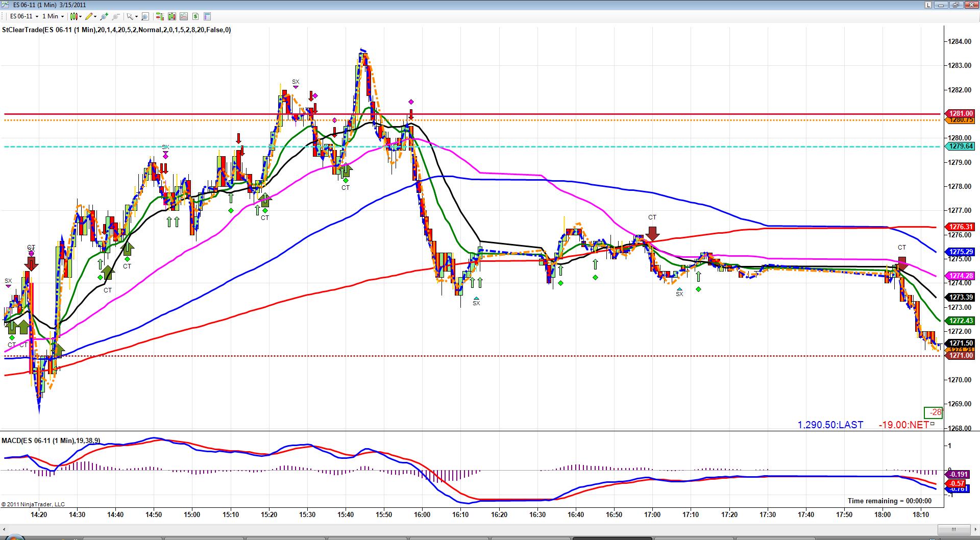Expand the chart style dropdown arrow
The image size is (980, 540).
pyautogui.click(x=81, y=17)
